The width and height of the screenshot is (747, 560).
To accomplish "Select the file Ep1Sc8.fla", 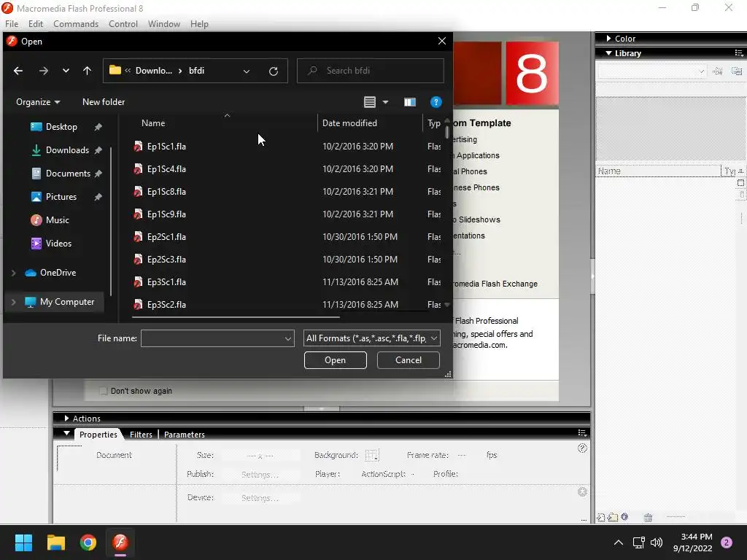I will click(x=166, y=192).
